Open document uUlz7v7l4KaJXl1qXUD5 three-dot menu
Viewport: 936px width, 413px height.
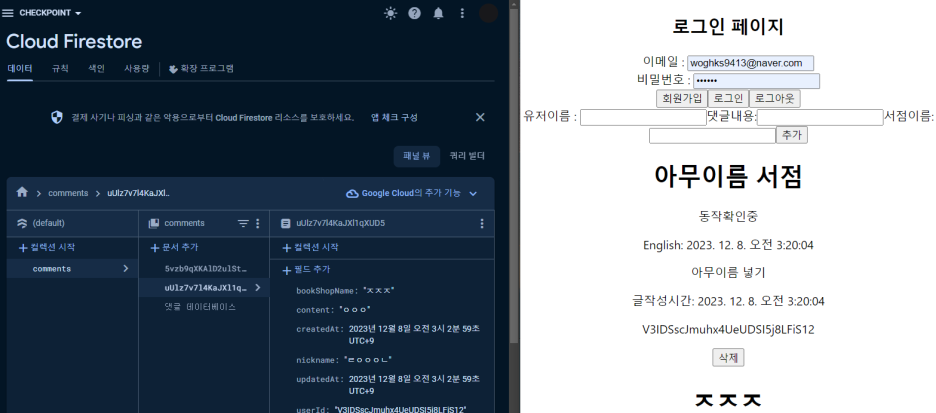482,223
